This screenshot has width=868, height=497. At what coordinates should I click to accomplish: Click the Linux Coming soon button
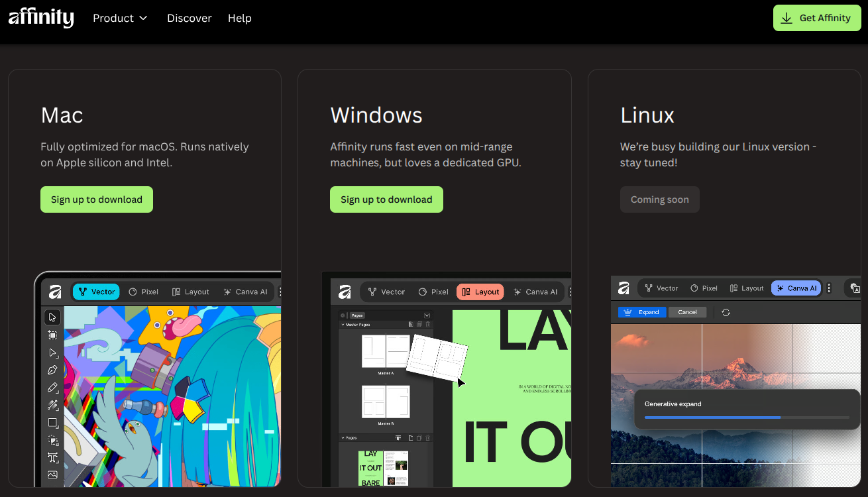(x=660, y=199)
